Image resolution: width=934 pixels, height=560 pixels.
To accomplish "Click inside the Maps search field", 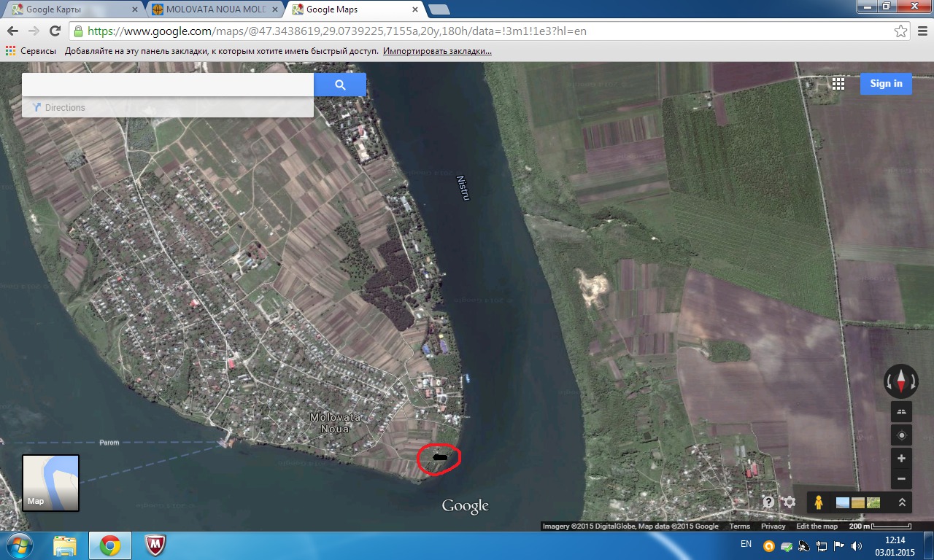I will click(x=168, y=85).
